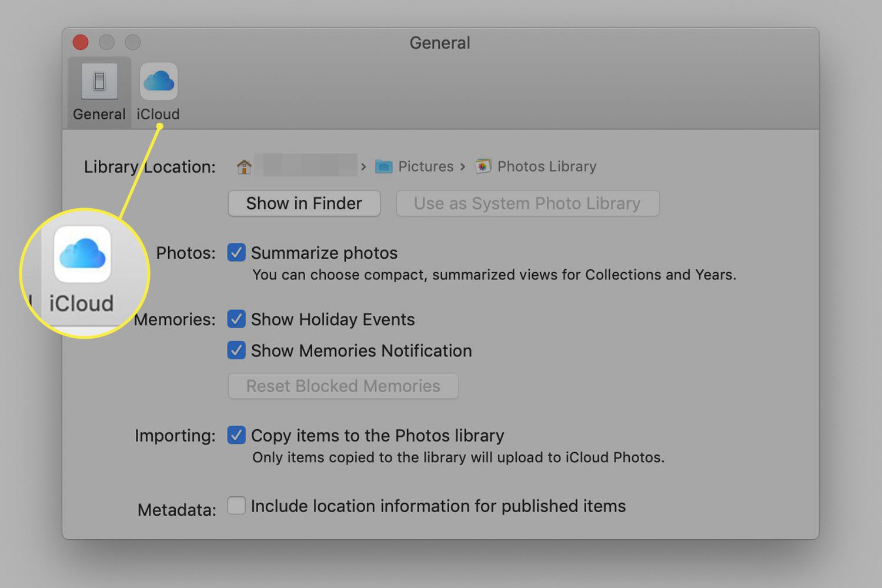The width and height of the screenshot is (882, 588).
Task: Click the Library Location label
Action: point(150,167)
